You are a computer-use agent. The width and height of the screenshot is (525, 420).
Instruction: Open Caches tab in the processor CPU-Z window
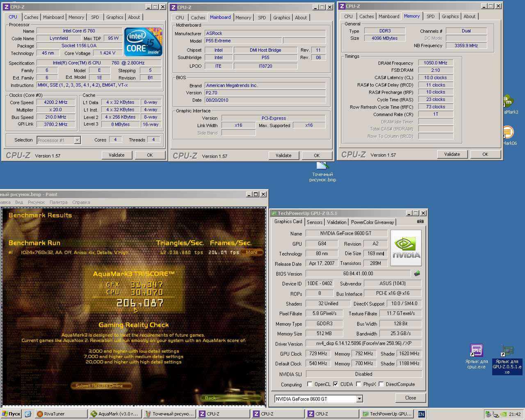31,17
